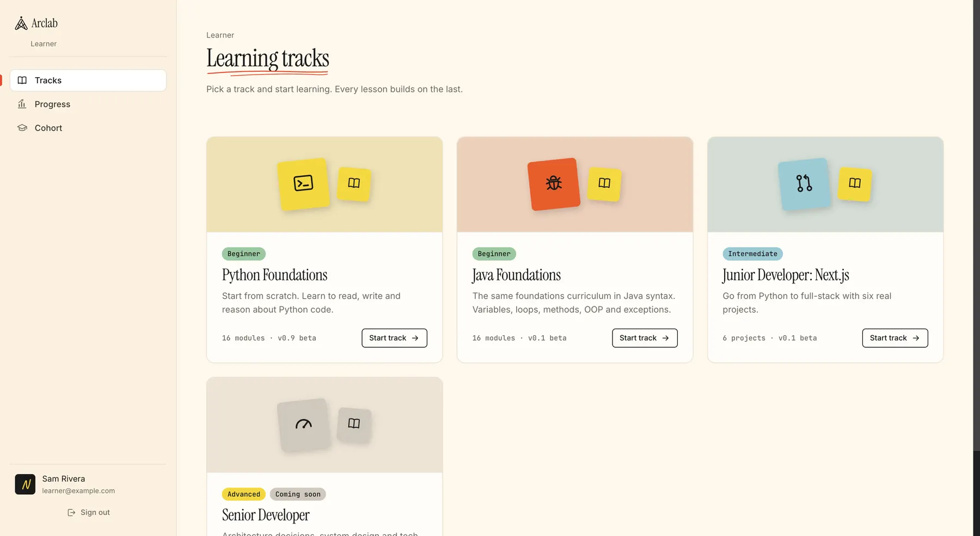Click the arrow in Python Start track button
Screen dimensions: 980x536
coord(415,338)
